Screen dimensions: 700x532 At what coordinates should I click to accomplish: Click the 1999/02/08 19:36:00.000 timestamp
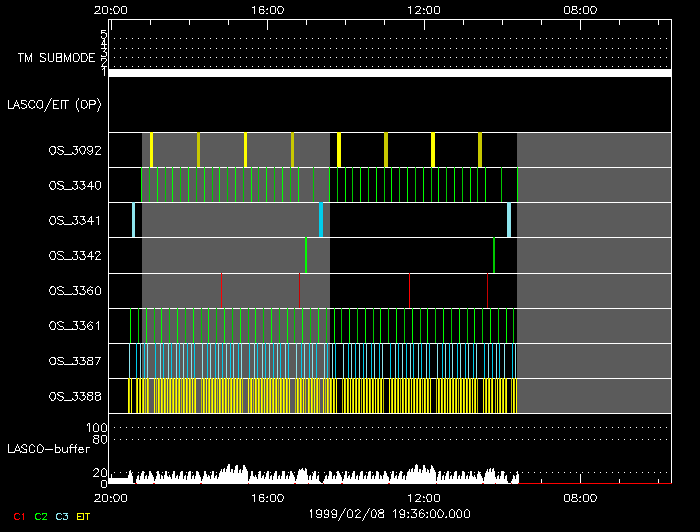click(x=390, y=514)
